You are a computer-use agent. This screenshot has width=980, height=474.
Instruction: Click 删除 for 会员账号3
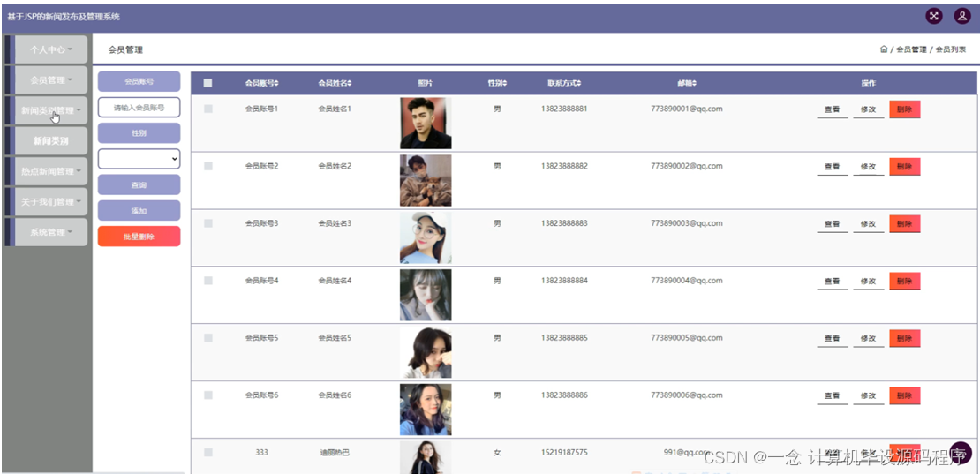coord(904,223)
